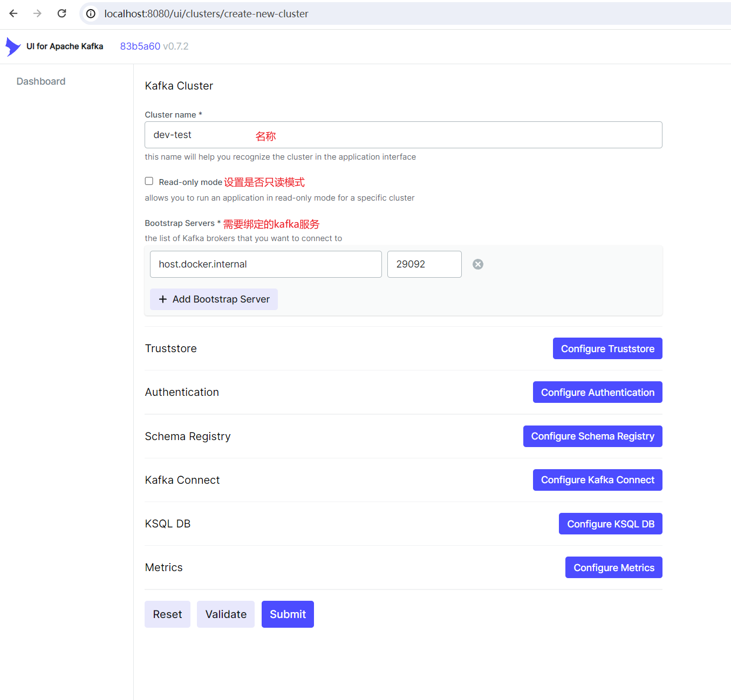731x700 pixels.
Task: Click the browser forward arrow
Action: click(37, 13)
